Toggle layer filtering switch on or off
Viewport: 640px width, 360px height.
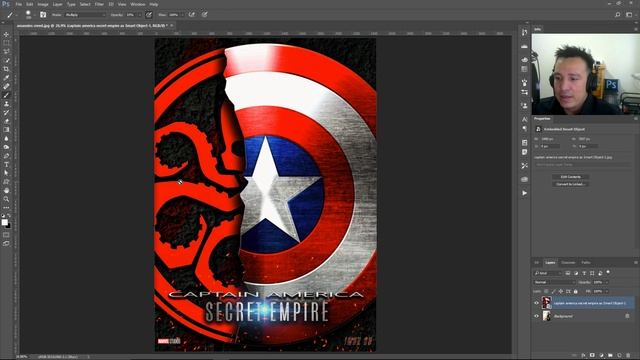(x=608, y=272)
